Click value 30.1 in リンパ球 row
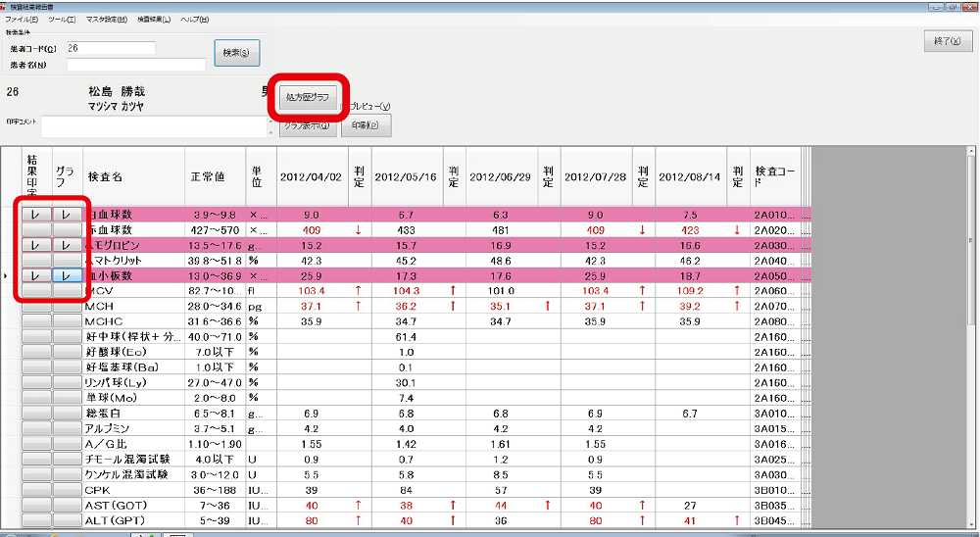This screenshot has width=980, height=537. click(x=407, y=382)
